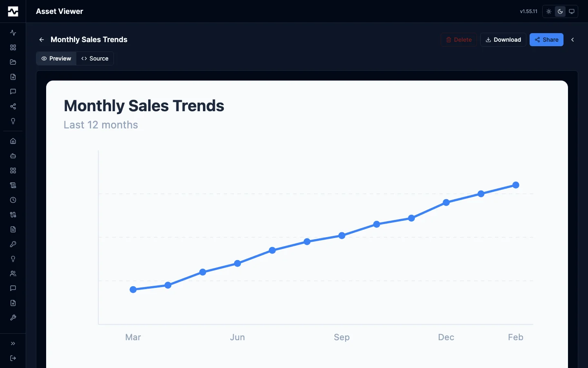Click the clock history icon in sidebar

pyautogui.click(x=13, y=200)
